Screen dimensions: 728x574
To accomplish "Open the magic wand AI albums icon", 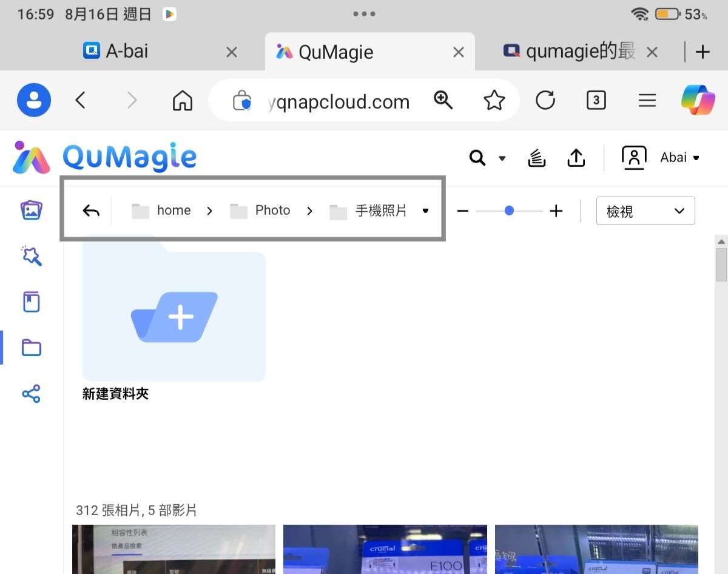I will pyautogui.click(x=31, y=256).
